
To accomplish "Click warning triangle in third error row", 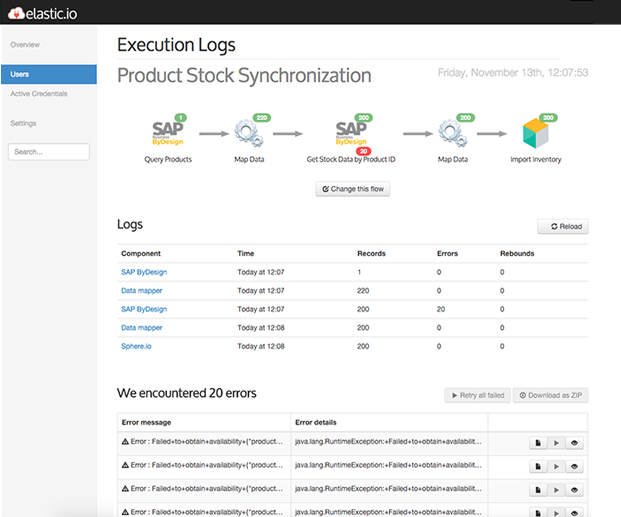I will (x=125, y=488).
